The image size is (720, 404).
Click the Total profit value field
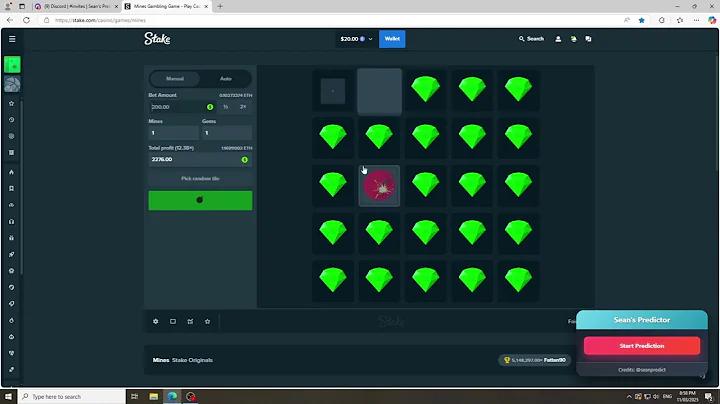click(200, 159)
